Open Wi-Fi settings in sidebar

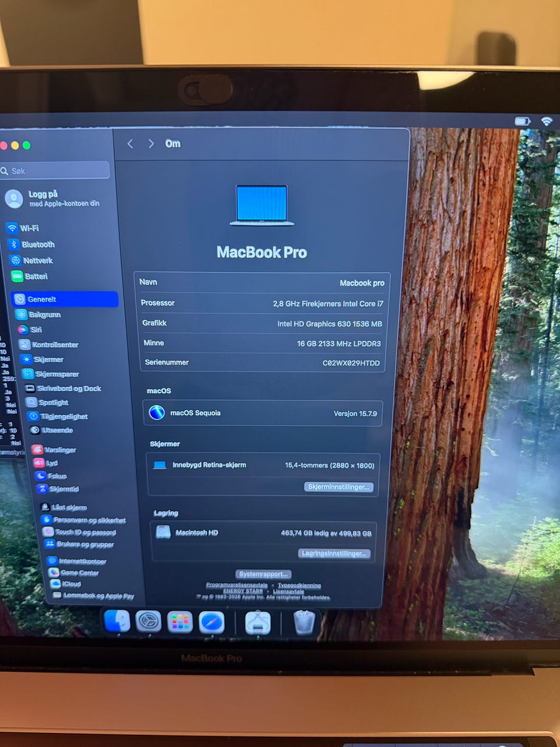(x=23, y=228)
